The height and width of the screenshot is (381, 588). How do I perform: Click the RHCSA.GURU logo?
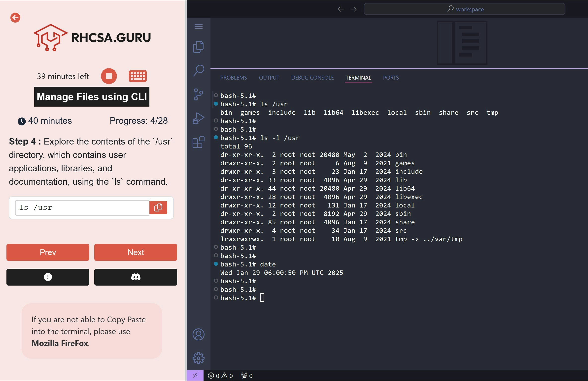pos(92,37)
